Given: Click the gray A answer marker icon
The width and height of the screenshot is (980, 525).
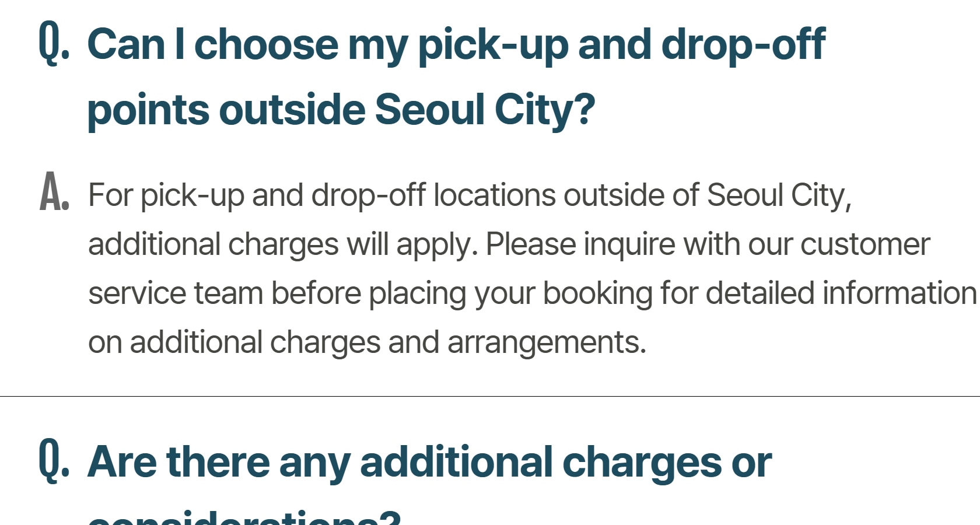Looking at the screenshot, I should pos(54,192).
